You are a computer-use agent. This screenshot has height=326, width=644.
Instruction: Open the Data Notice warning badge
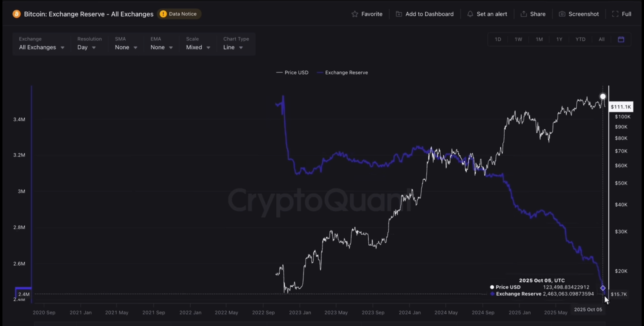tap(179, 14)
